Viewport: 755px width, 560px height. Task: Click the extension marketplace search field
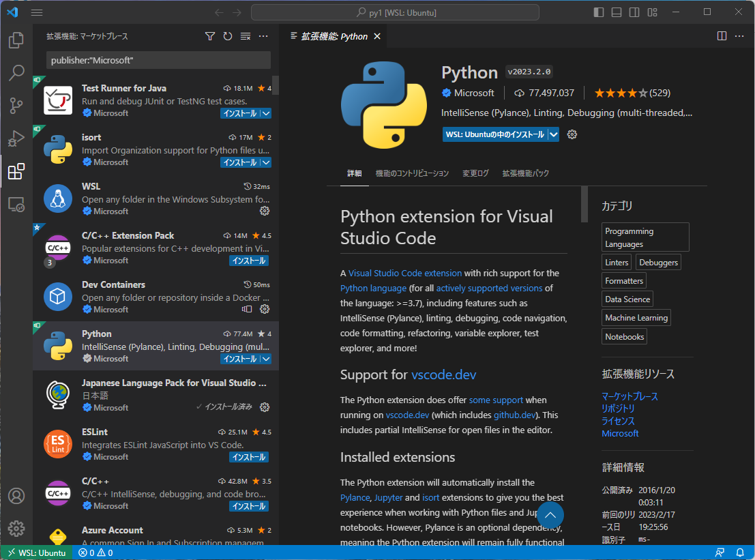click(x=158, y=60)
